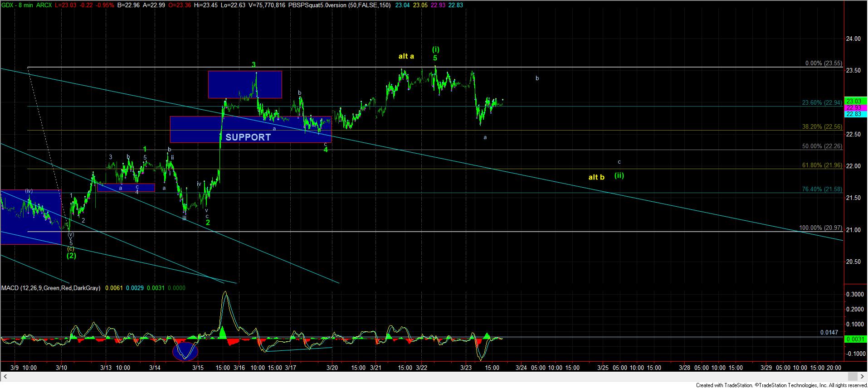Click the 0.3000 MACD axis label

point(854,294)
